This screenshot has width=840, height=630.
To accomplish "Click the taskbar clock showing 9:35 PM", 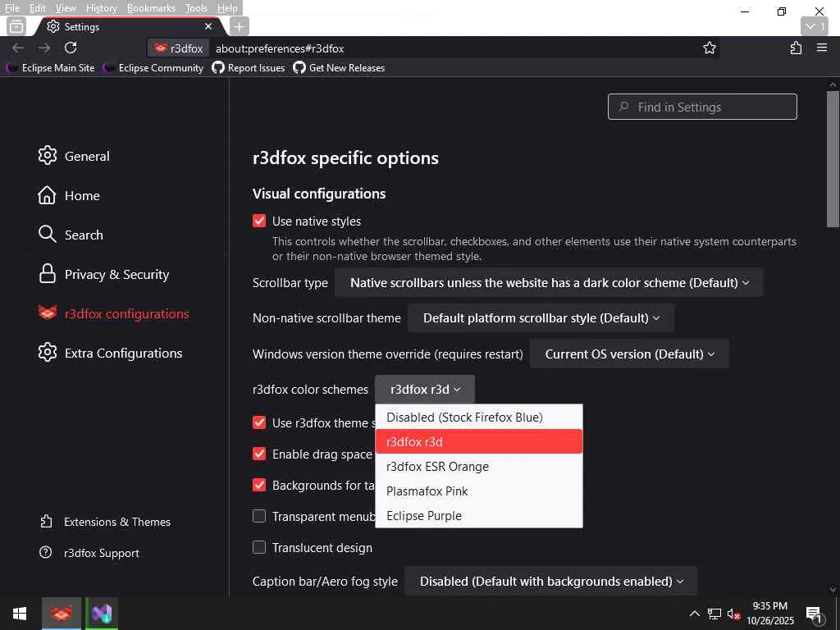I will (770, 614).
